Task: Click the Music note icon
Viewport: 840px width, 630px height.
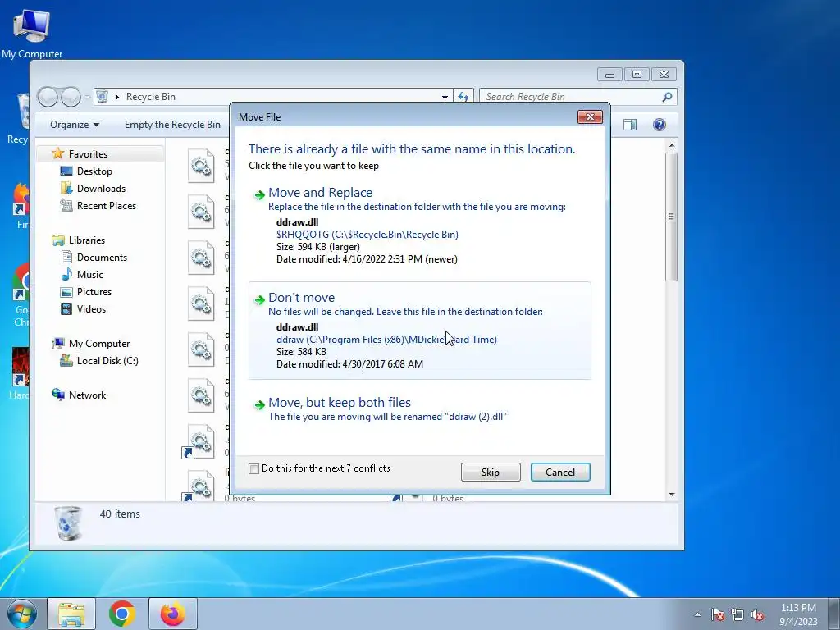Action: click(66, 274)
